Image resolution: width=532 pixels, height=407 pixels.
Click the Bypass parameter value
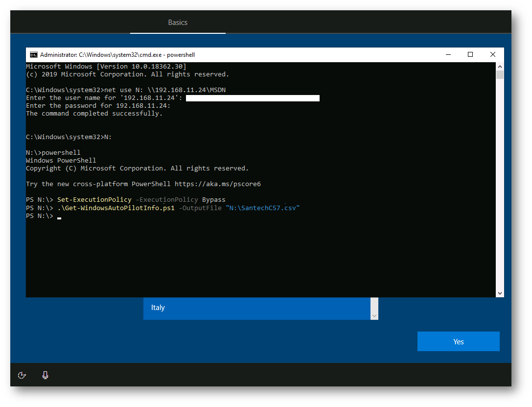[x=214, y=200]
